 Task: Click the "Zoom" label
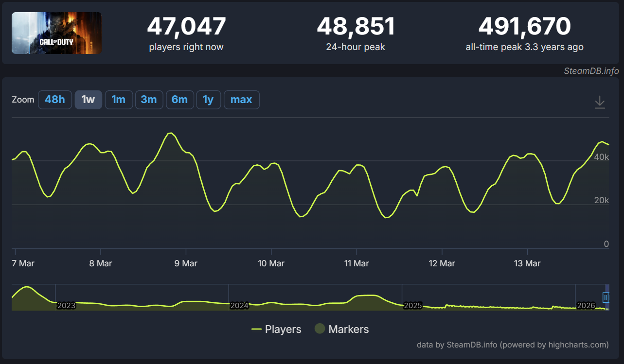pos(23,100)
